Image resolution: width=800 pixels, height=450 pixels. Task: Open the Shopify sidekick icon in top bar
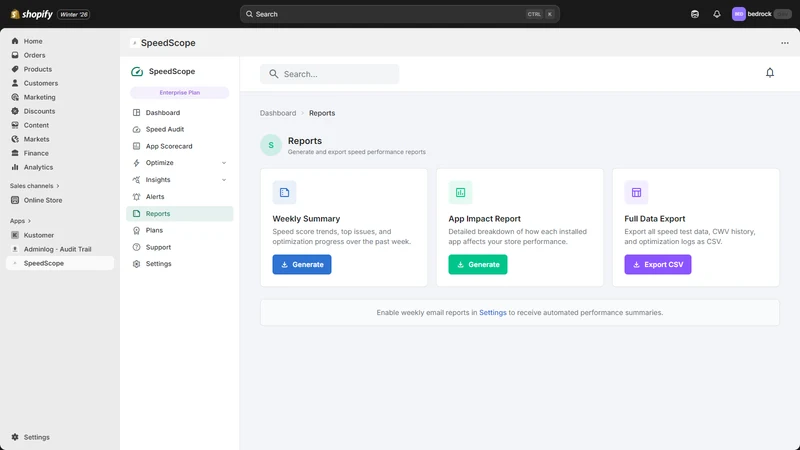click(694, 14)
